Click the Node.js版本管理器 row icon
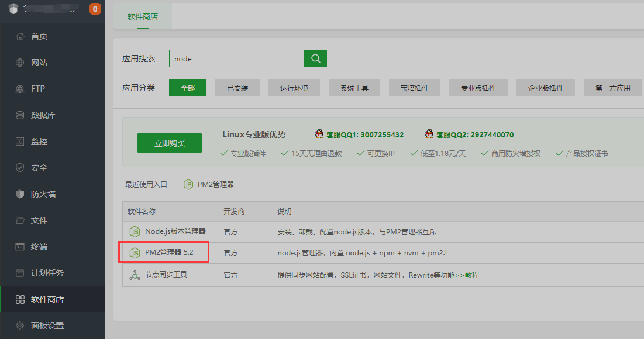Image resolution: width=644 pixels, height=339 pixels. pyautogui.click(x=135, y=232)
